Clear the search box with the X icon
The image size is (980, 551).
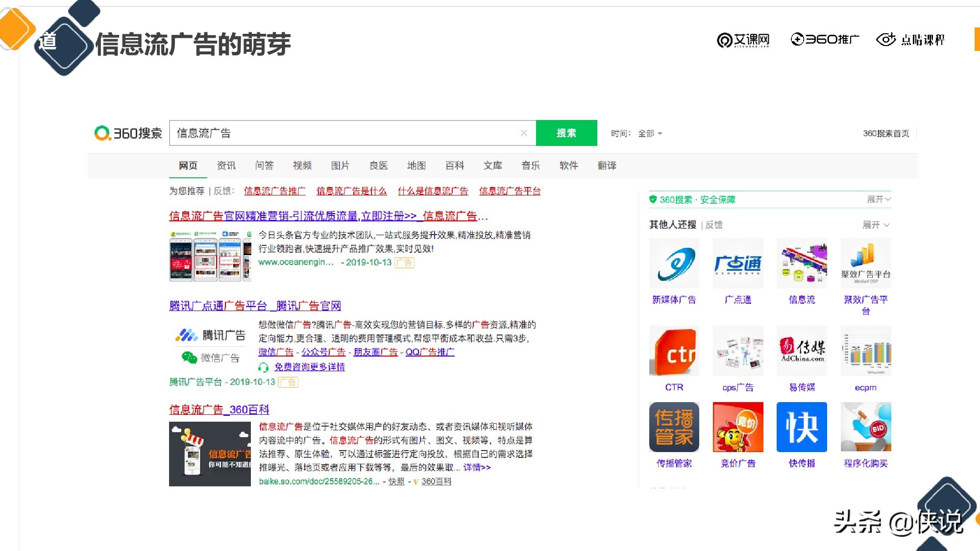coord(524,133)
